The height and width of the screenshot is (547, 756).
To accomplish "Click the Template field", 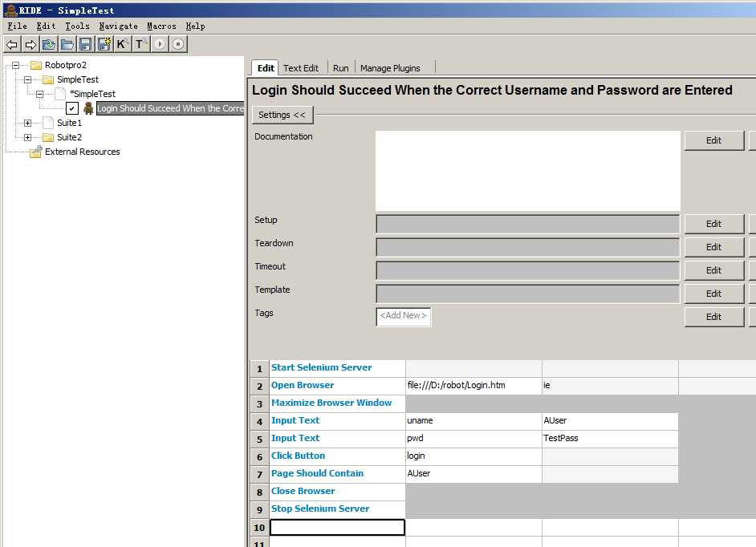I will pyautogui.click(x=528, y=294).
